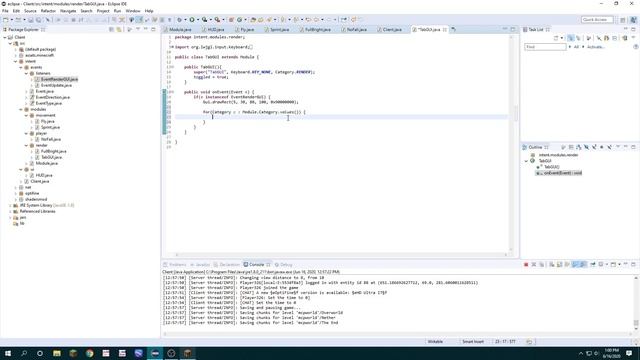Click the Activate... link in Task List
Screen dimensions: 640x360
(596, 47)
